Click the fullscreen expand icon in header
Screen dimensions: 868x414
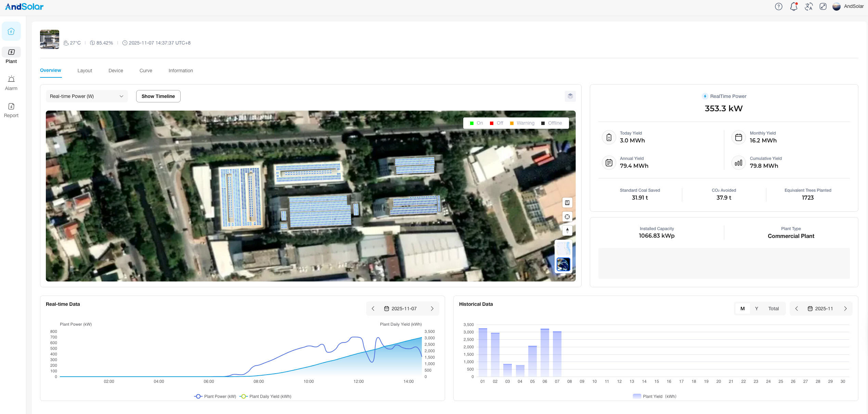(x=823, y=7)
